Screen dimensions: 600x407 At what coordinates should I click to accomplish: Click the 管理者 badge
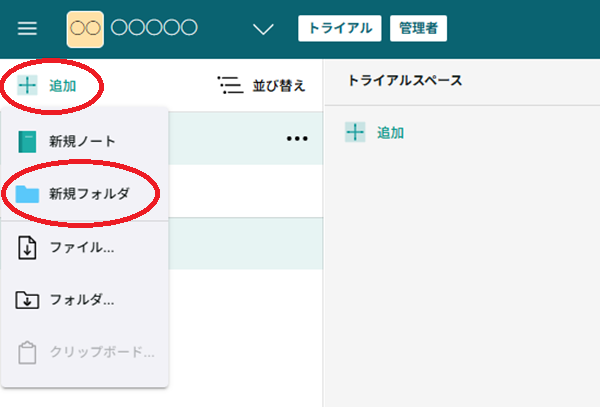(418, 28)
